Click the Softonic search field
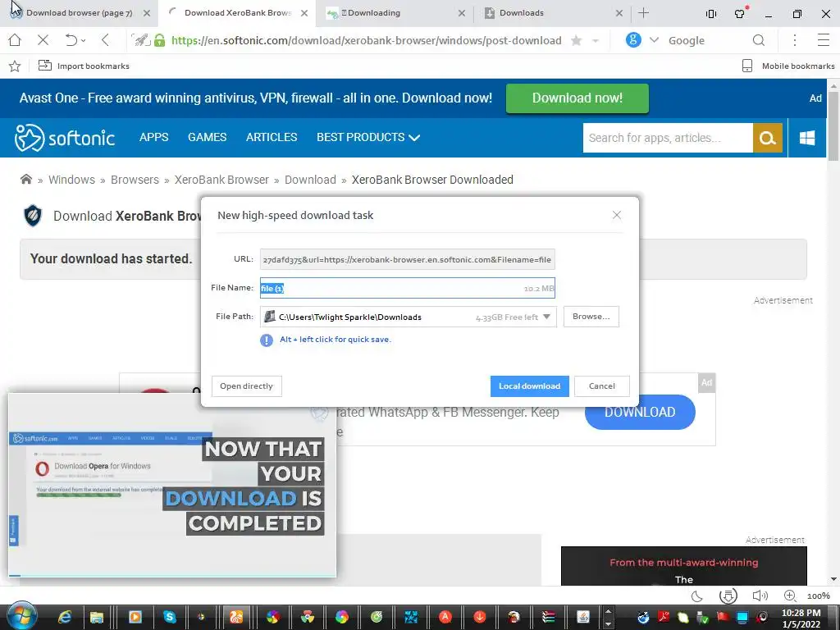Image resolution: width=840 pixels, height=630 pixels. pyautogui.click(x=668, y=138)
